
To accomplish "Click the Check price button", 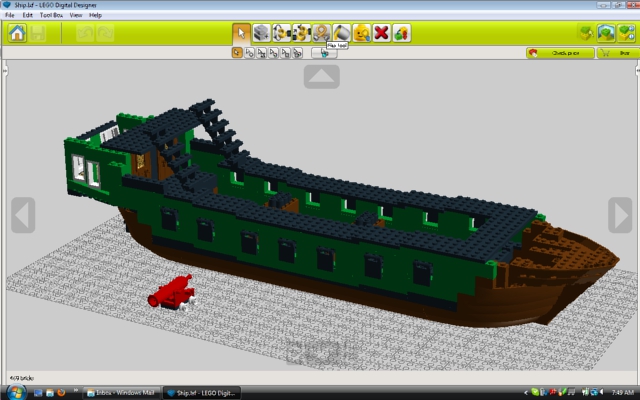I will (x=560, y=53).
